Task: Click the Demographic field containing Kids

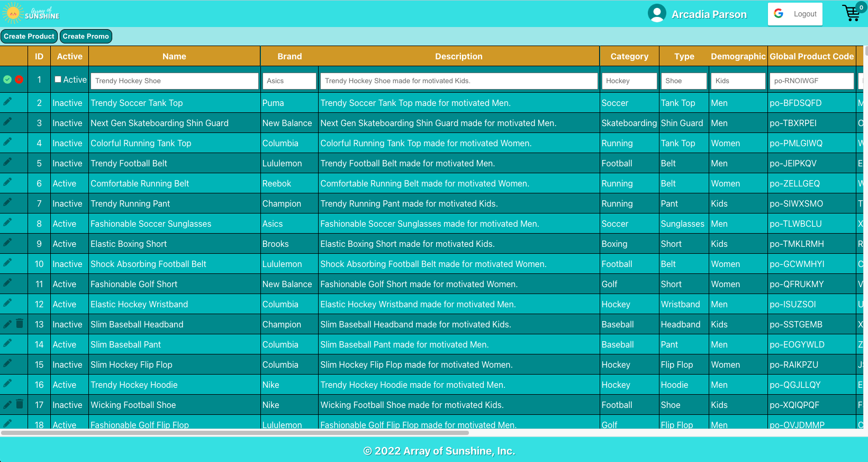Action: click(738, 81)
